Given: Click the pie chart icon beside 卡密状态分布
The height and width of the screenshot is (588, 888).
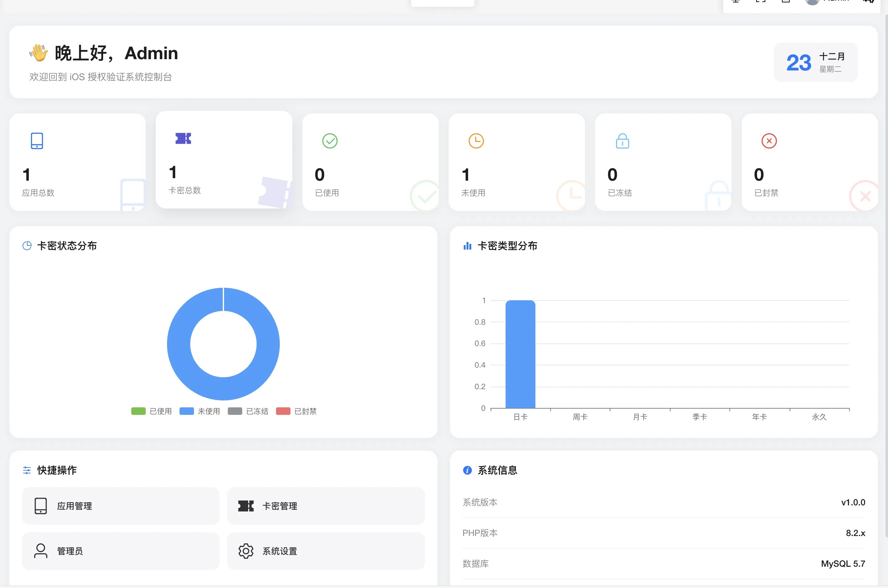Looking at the screenshot, I should (27, 245).
